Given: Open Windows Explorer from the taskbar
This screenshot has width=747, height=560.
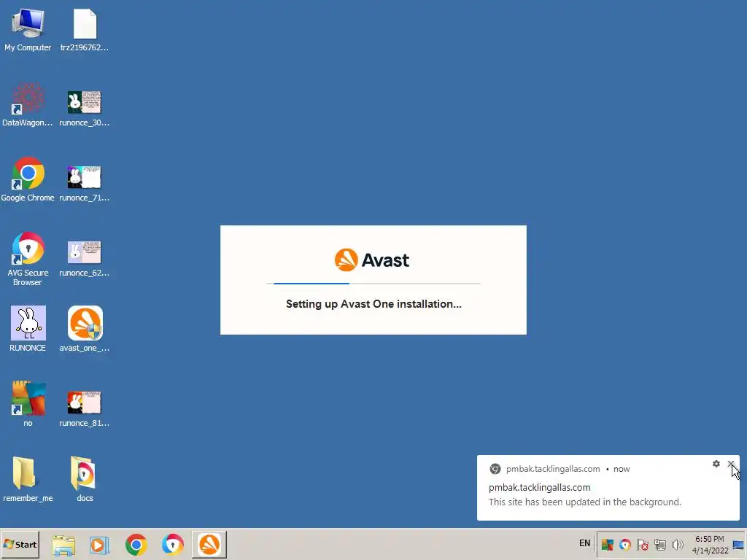Looking at the screenshot, I should pyautogui.click(x=63, y=545).
